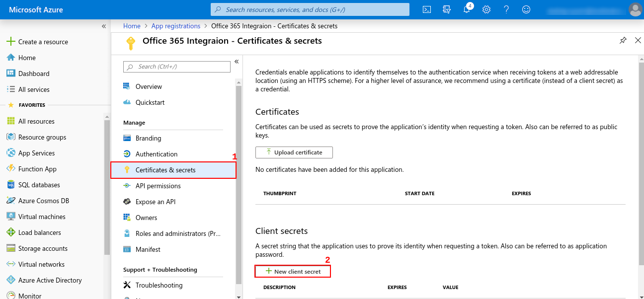
Task: Pin this blade to dashboard
Action: [623, 41]
